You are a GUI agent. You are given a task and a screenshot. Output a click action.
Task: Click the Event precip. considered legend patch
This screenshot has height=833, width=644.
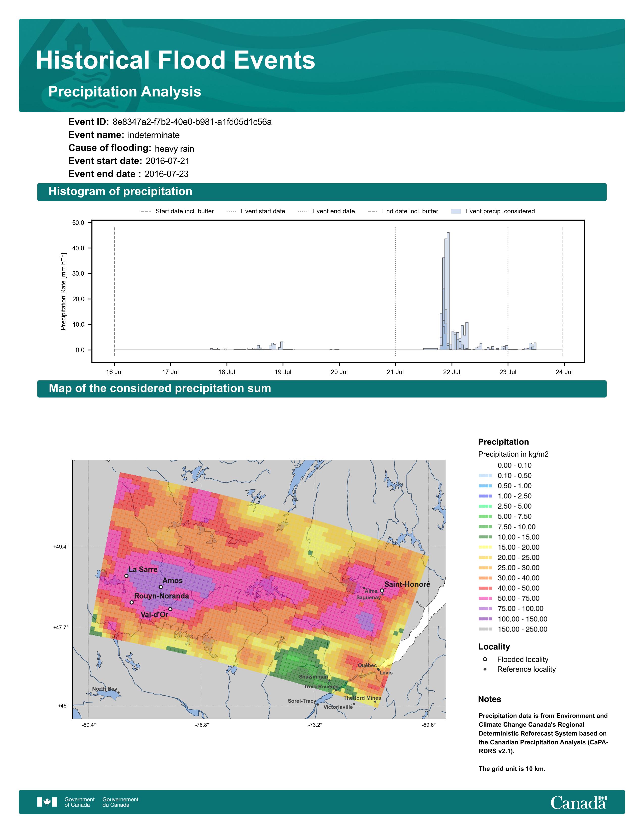(456, 211)
